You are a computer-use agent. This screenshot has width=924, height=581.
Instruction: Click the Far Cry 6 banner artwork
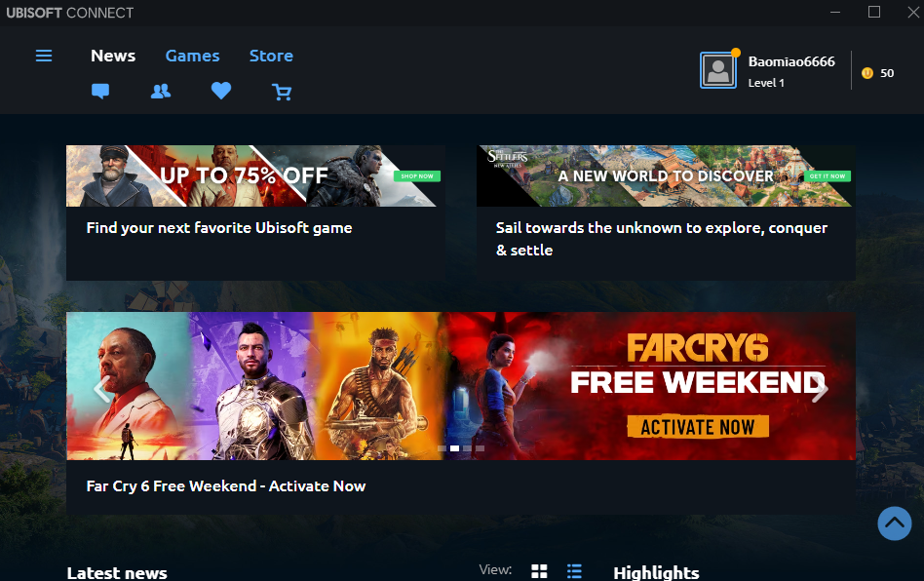(x=461, y=386)
